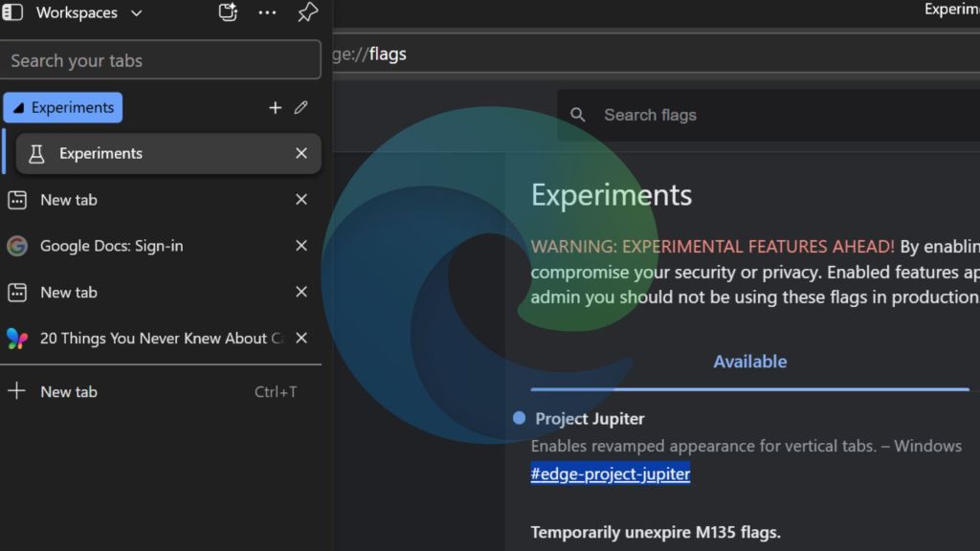
Task: Click the new tab group icon
Action: tap(228, 12)
